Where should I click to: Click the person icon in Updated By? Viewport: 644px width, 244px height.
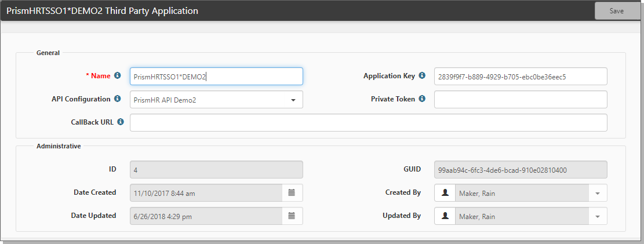click(445, 216)
